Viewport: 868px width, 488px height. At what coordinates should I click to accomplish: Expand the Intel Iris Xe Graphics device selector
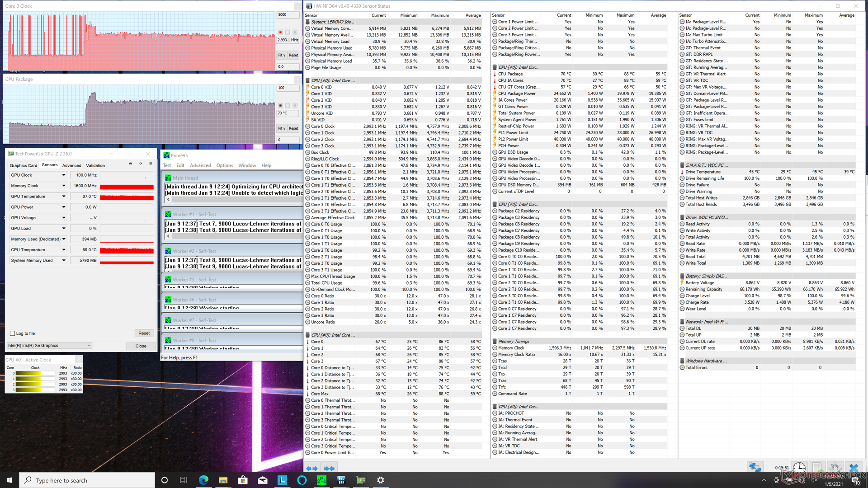click(89, 346)
